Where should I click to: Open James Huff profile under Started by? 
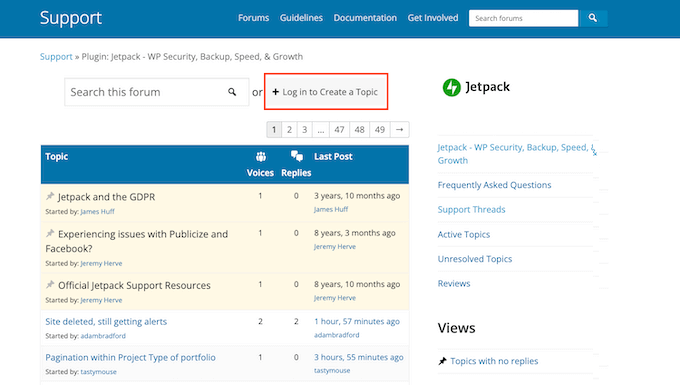point(97,212)
